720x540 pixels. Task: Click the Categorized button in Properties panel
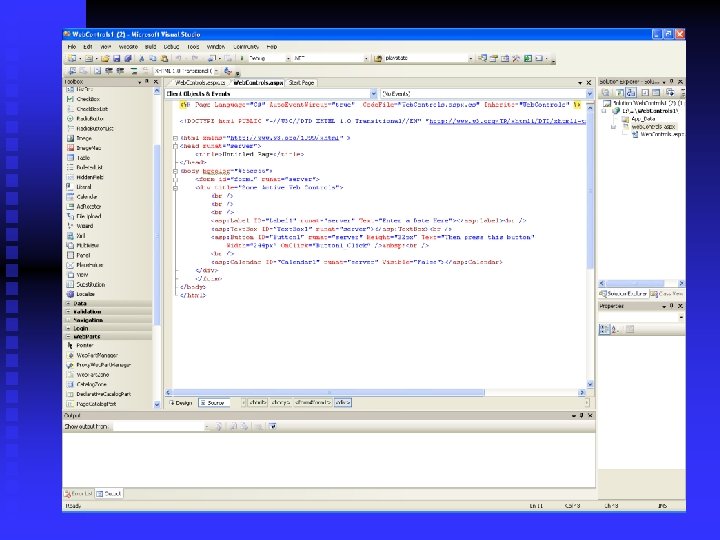604,329
